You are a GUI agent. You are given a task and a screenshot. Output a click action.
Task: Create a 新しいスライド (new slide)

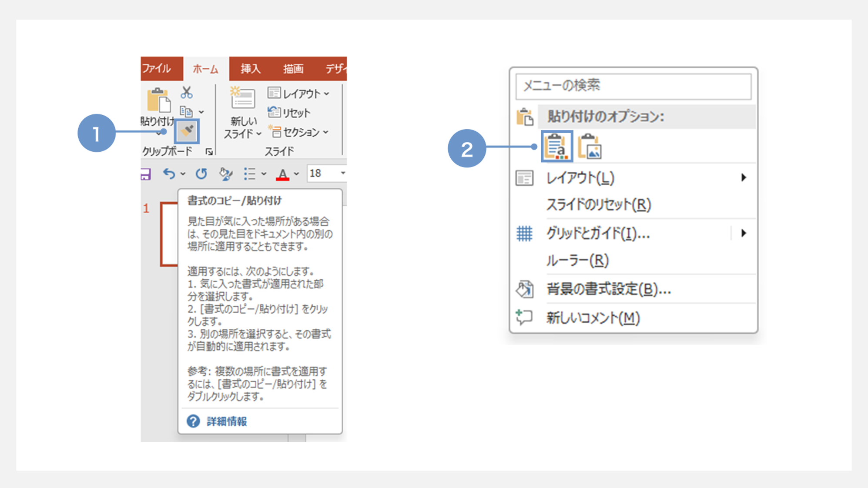(241, 113)
